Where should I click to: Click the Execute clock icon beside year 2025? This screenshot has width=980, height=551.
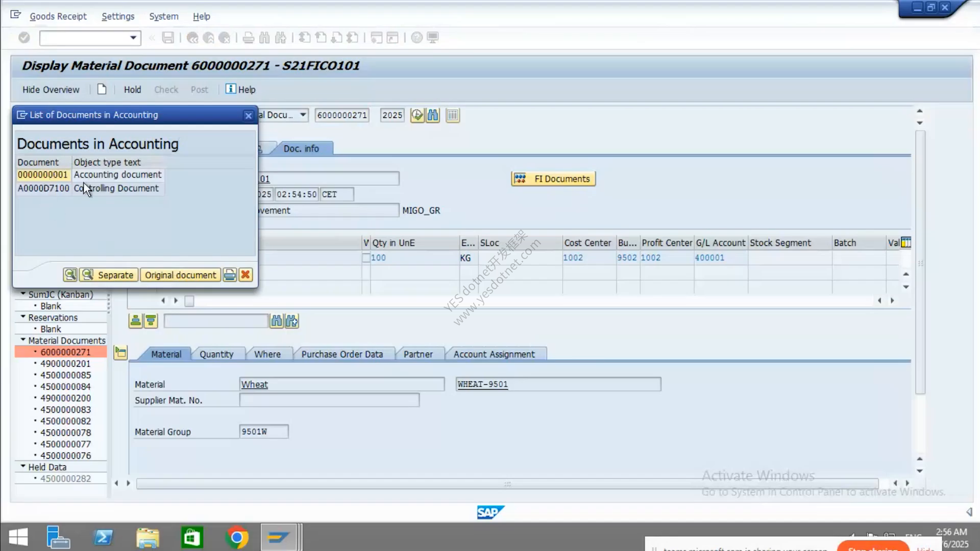pyautogui.click(x=417, y=115)
